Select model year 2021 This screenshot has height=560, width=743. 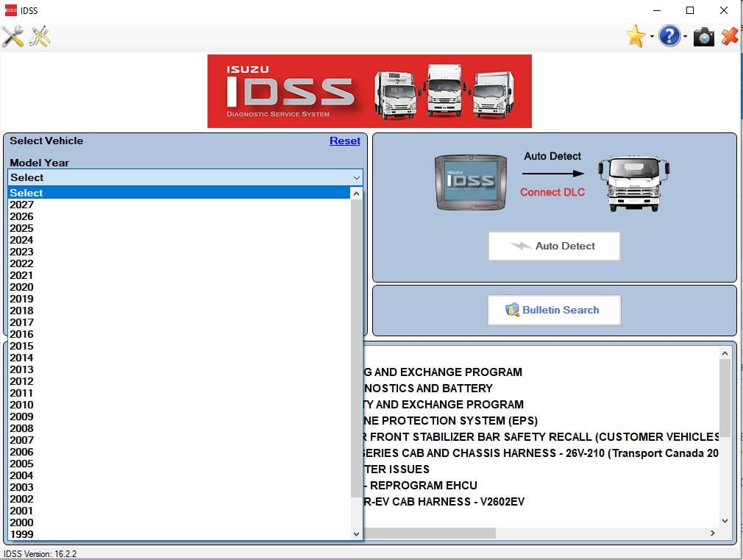click(179, 275)
